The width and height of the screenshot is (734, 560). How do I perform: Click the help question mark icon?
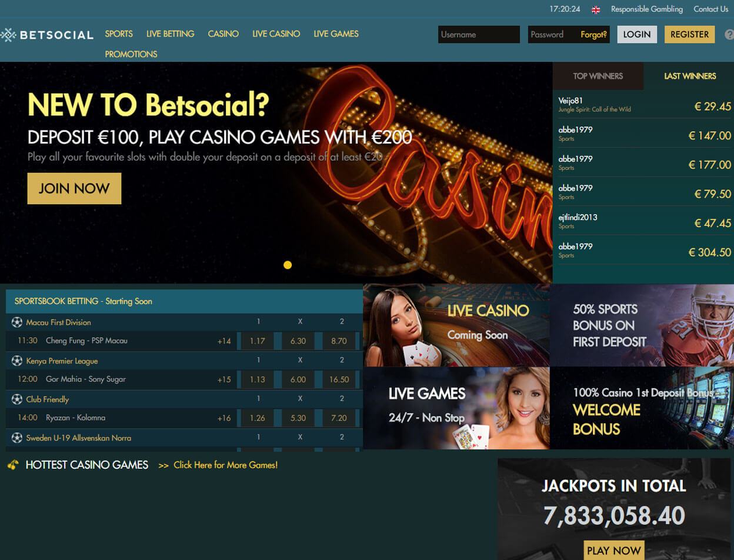click(x=729, y=35)
